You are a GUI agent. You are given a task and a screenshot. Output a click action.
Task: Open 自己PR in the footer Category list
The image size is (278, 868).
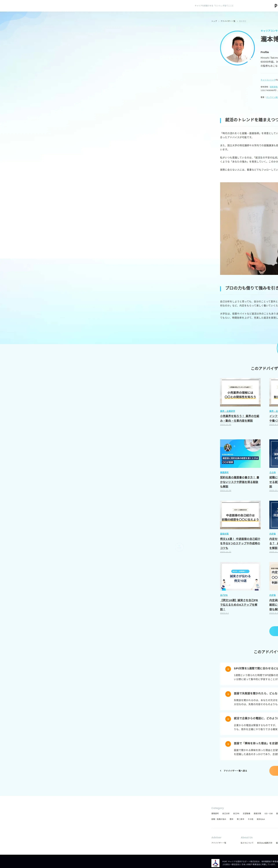coord(236,813)
